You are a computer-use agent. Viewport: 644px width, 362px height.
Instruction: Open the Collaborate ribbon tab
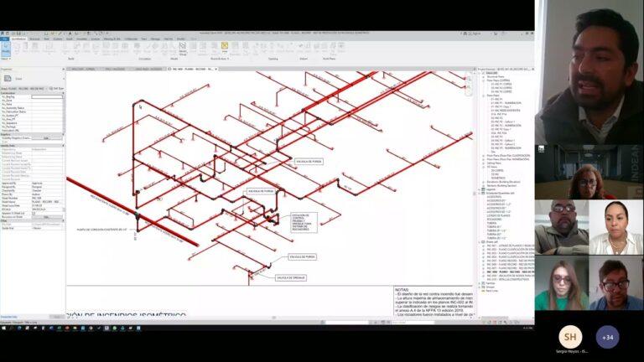[x=132, y=39]
